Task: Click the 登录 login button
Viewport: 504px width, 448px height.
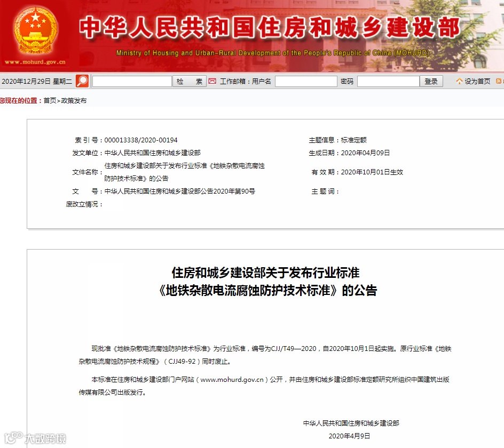Action: (x=431, y=81)
